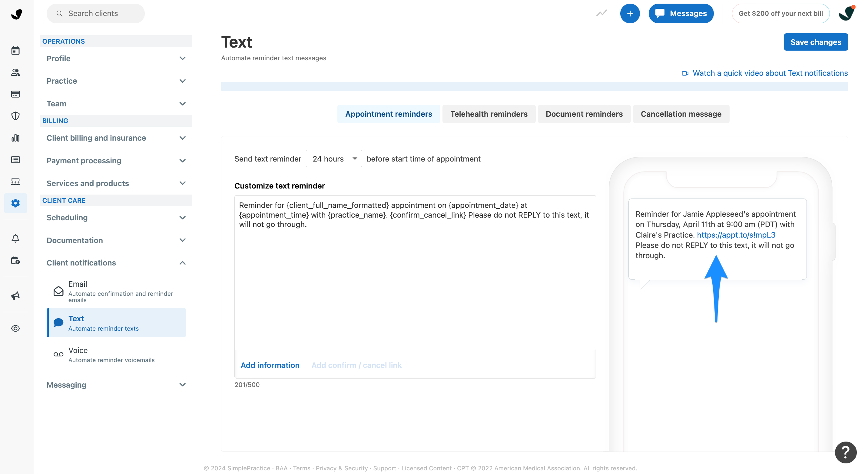Open Voice reminder voicemails settings
The height and width of the screenshot is (474, 868).
point(116,355)
